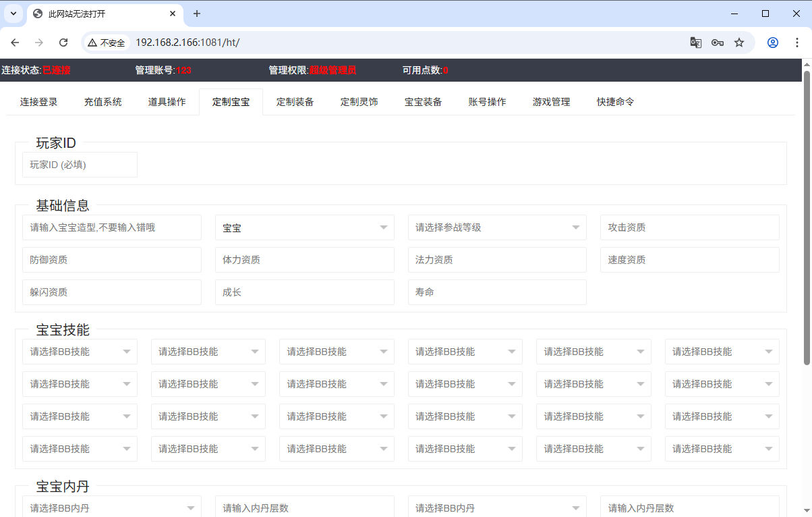Select the 游戏管理 tab
The height and width of the screenshot is (517, 812).
[551, 102]
